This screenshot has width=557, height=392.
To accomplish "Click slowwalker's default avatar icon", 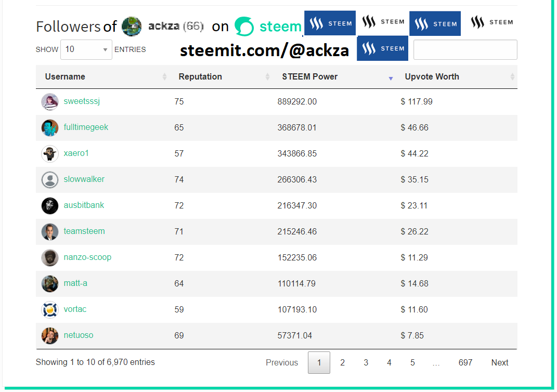I will (x=50, y=180).
